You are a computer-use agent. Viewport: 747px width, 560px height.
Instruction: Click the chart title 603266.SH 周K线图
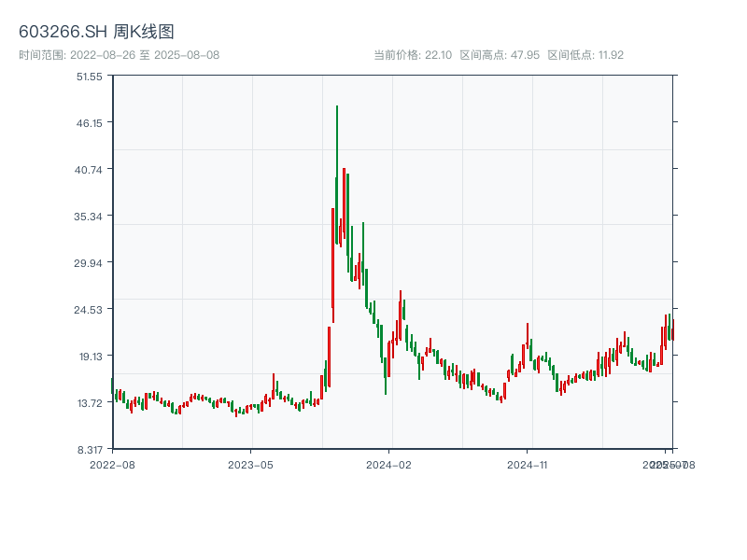coord(96,32)
